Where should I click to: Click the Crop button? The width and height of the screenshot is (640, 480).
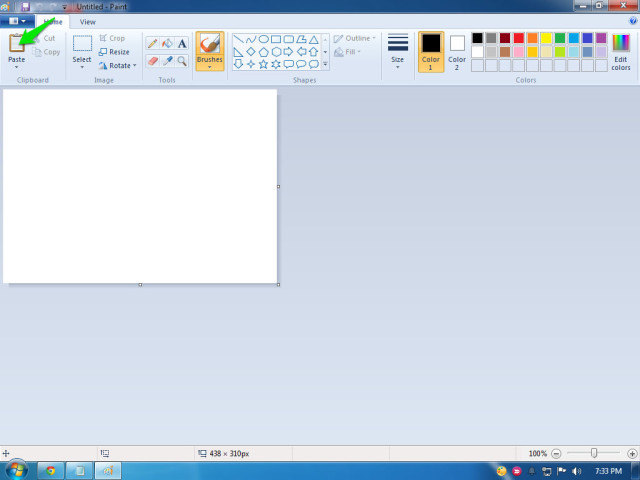pyautogui.click(x=112, y=38)
